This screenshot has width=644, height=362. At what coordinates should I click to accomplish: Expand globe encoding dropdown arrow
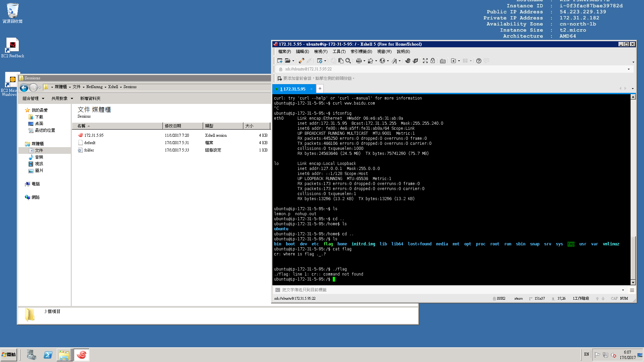(x=388, y=61)
